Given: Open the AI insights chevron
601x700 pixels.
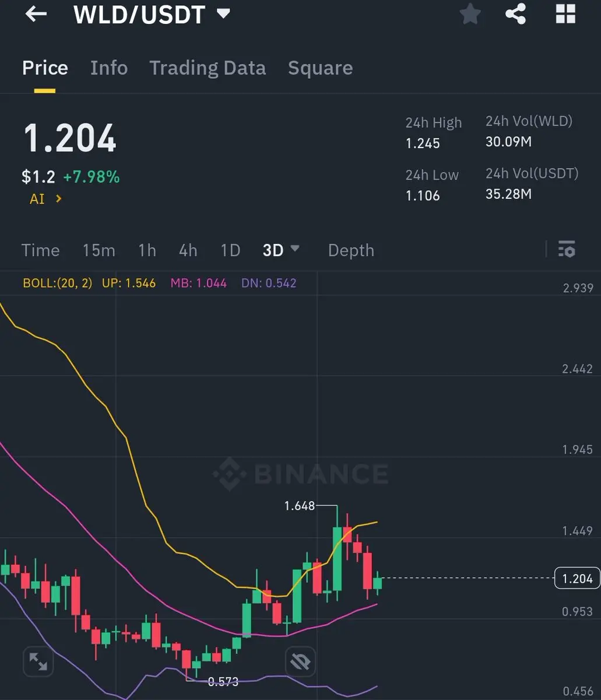Looking at the screenshot, I should 58,199.
